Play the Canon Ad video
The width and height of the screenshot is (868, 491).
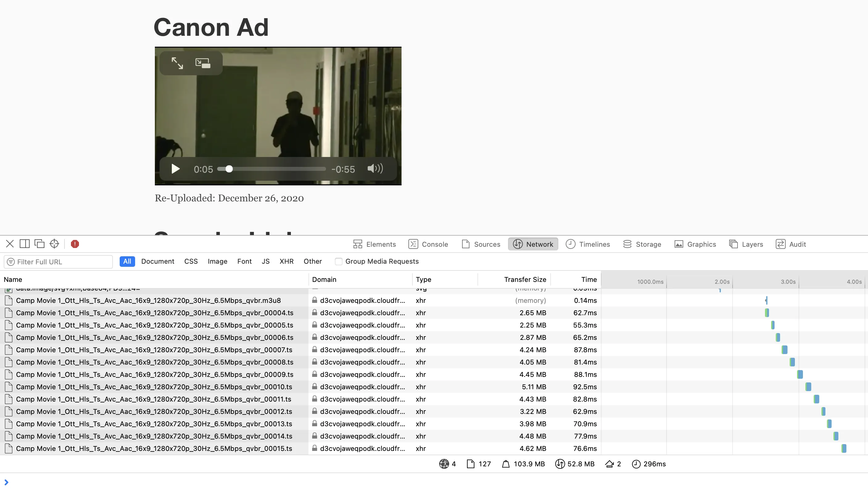[x=175, y=169]
